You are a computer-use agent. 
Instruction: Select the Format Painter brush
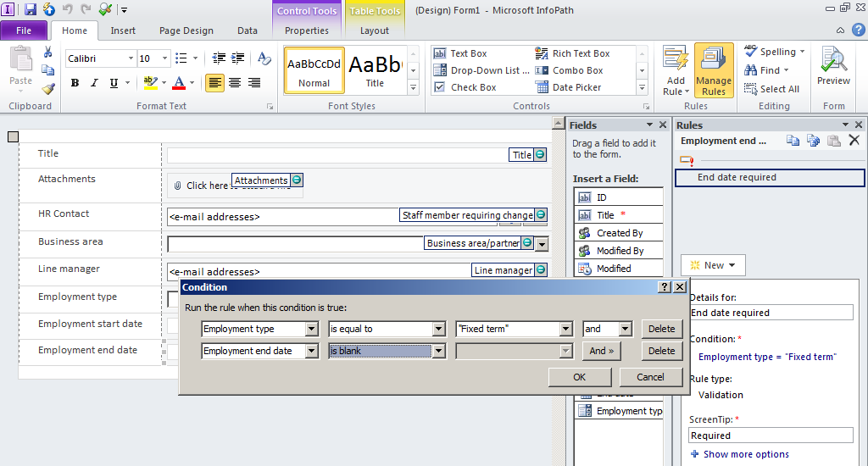click(x=48, y=89)
